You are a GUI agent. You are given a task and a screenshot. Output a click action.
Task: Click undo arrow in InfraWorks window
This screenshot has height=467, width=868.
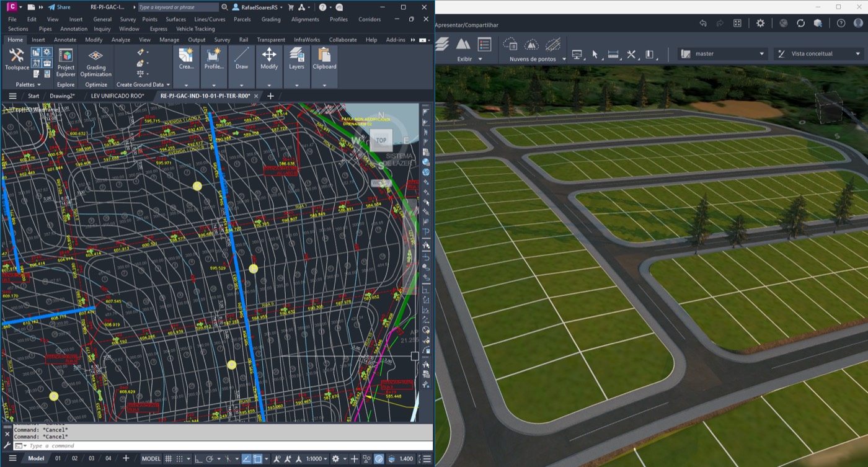tap(702, 23)
